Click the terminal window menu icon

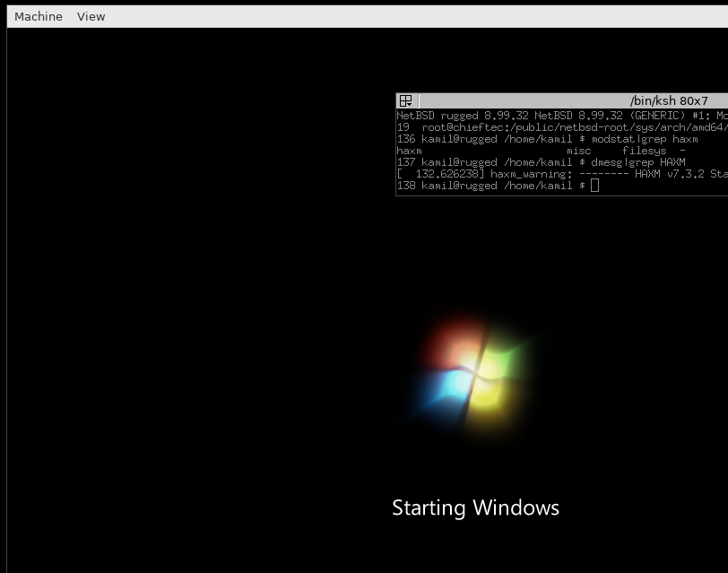coord(405,101)
